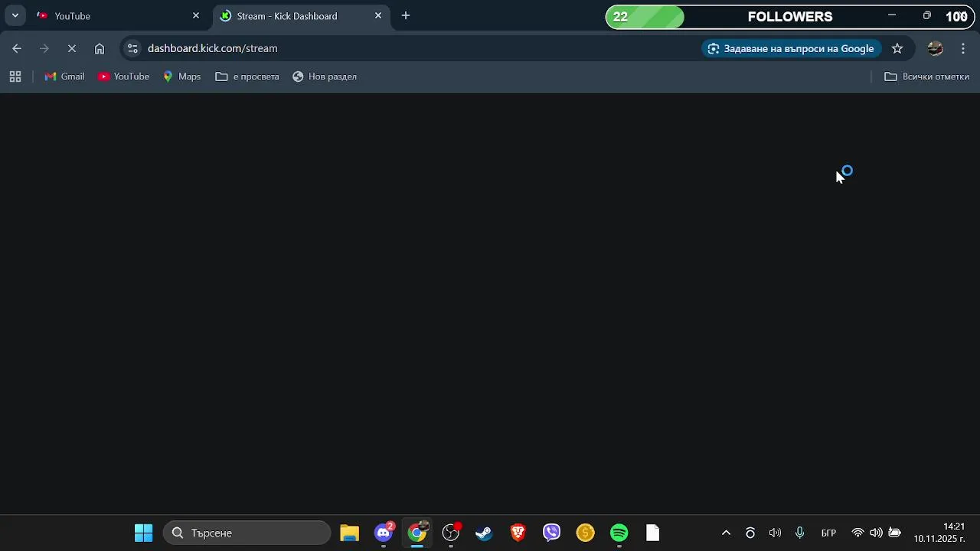This screenshot has height=551, width=980.
Task: Click the Chrome taskbar icon
Action: [x=417, y=533]
